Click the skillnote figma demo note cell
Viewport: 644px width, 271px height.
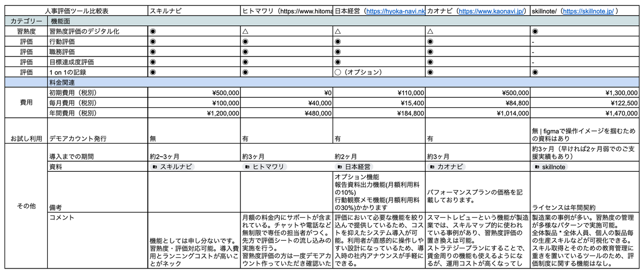pyautogui.click(x=585, y=131)
